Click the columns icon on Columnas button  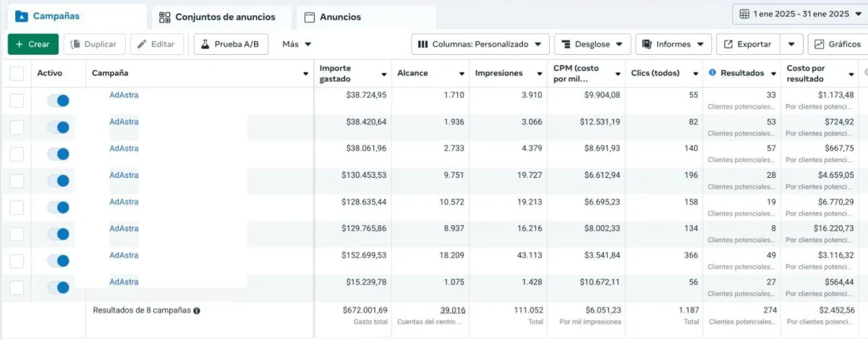pos(423,44)
